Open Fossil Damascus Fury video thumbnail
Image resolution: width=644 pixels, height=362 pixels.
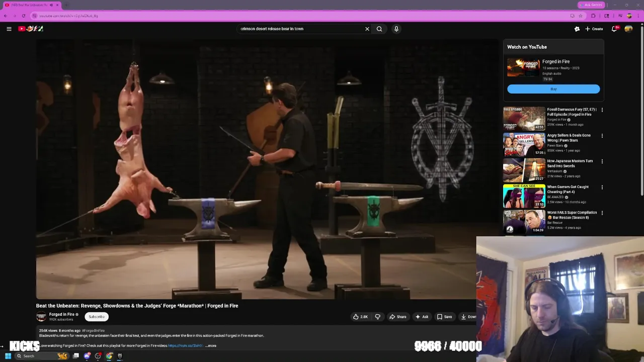point(524,118)
